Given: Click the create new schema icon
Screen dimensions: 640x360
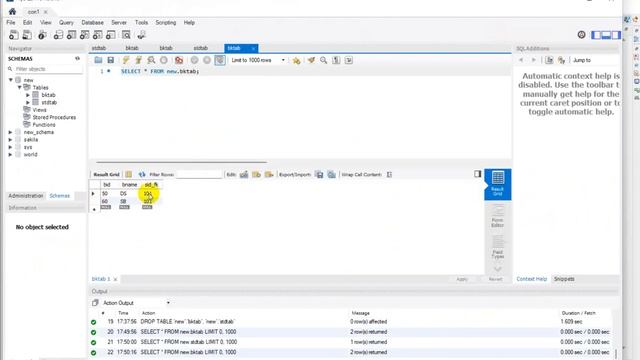Looking at the screenshot, I should pyautogui.click(x=58, y=35).
